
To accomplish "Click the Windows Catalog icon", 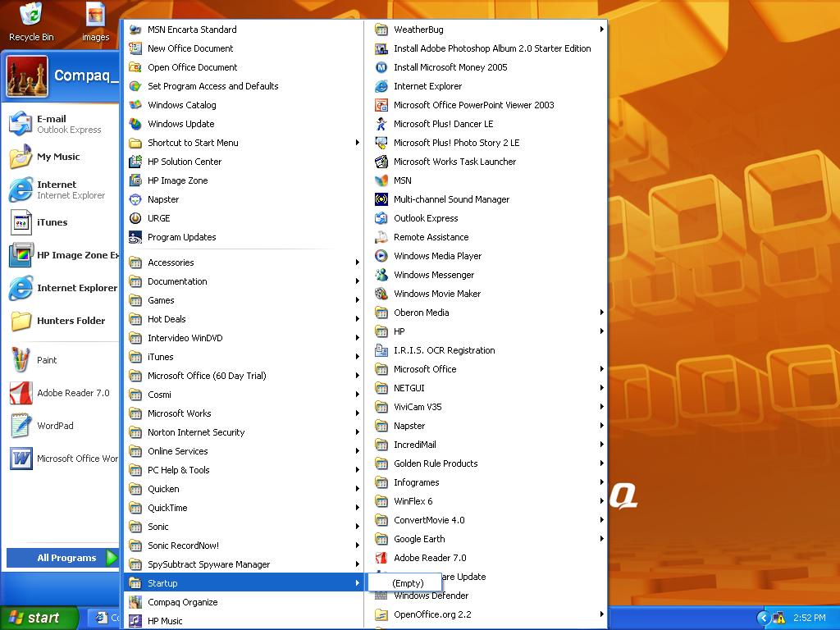I will (x=135, y=105).
